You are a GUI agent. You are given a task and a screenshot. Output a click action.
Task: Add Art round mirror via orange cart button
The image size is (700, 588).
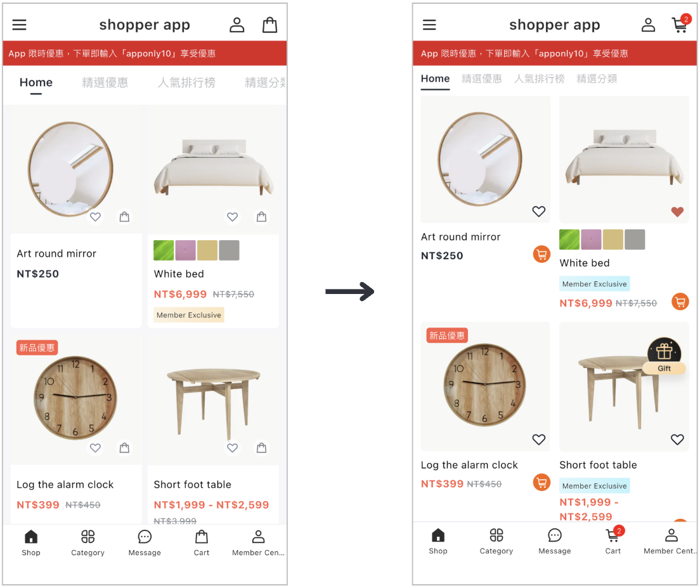pos(541,254)
